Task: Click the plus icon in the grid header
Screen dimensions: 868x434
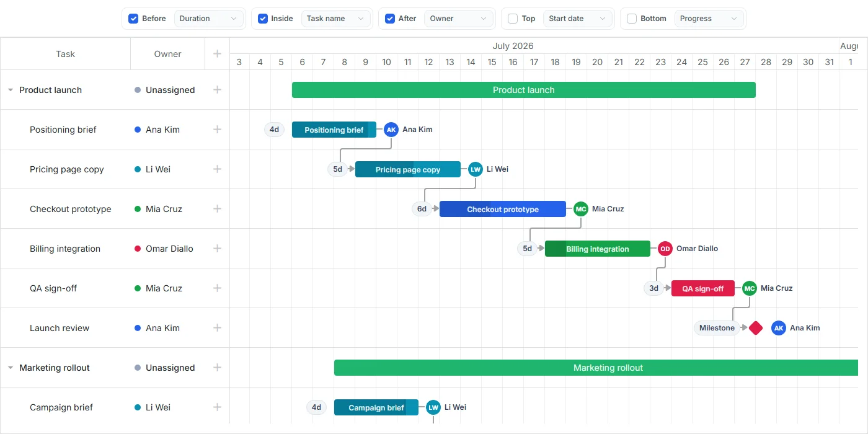Action: pyautogui.click(x=217, y=54)
